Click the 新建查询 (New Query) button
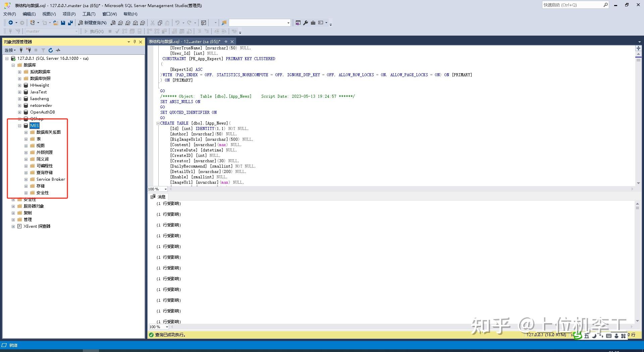Screen dimensions: 644x352 (92, 23)
